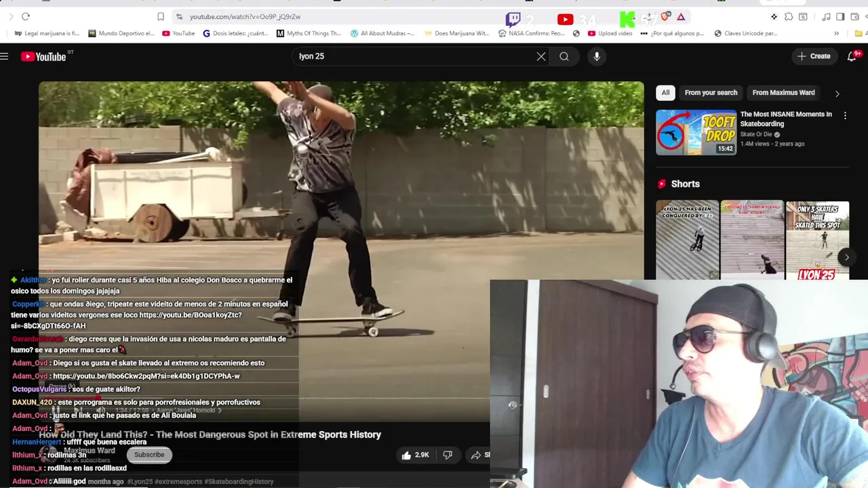
Task: Open 'All About Mudras' bookmark
Action: 382,33
